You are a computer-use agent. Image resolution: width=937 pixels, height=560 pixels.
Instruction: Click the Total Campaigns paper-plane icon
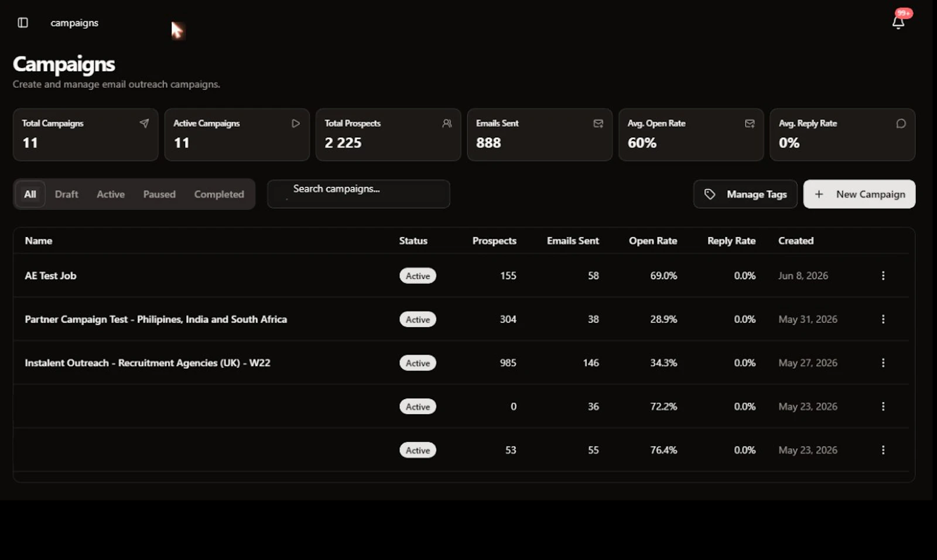pos(144,123)
